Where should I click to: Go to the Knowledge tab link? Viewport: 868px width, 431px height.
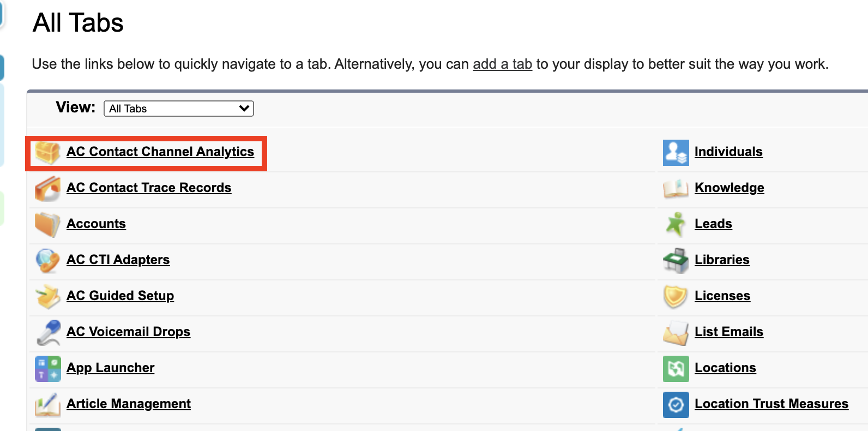(729, 188)
